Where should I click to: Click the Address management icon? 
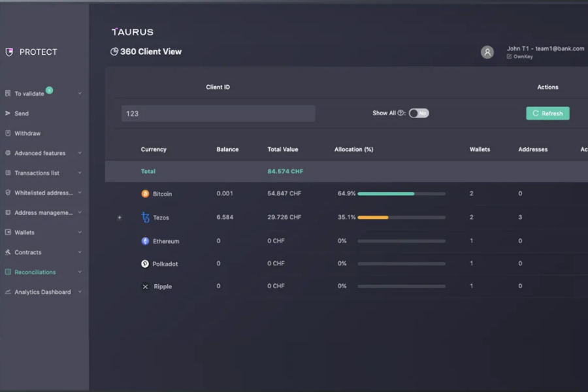[8, 212]
